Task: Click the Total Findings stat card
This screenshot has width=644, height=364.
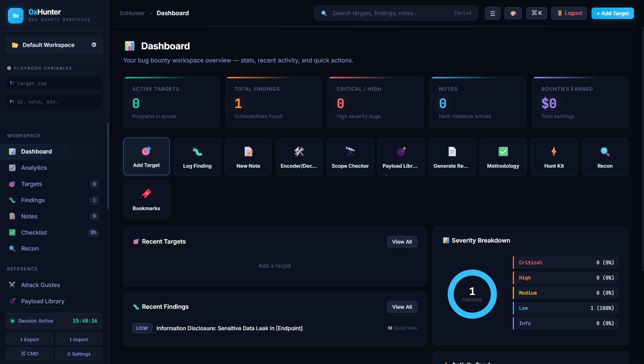Action: point(273,102)
